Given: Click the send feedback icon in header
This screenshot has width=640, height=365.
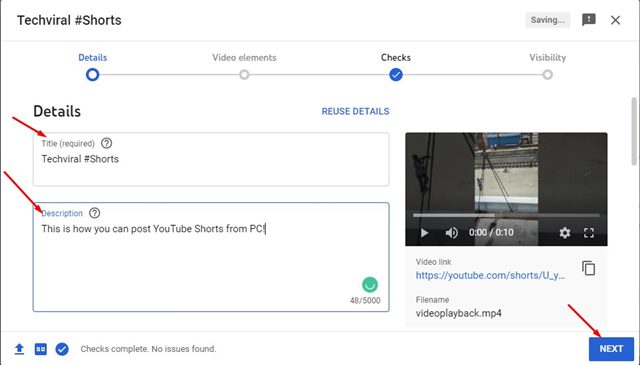Looking at the screenshot, I should [589, 20].
